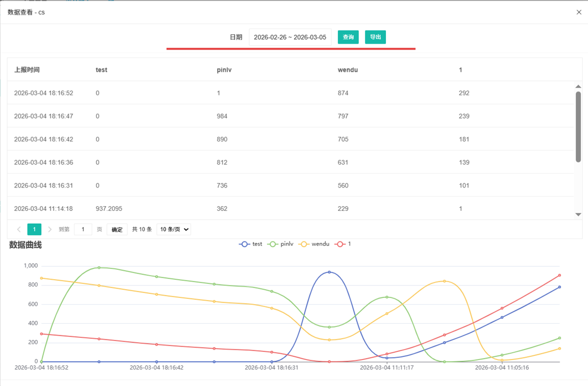Click the 导出 export button

tap(375, 37)
